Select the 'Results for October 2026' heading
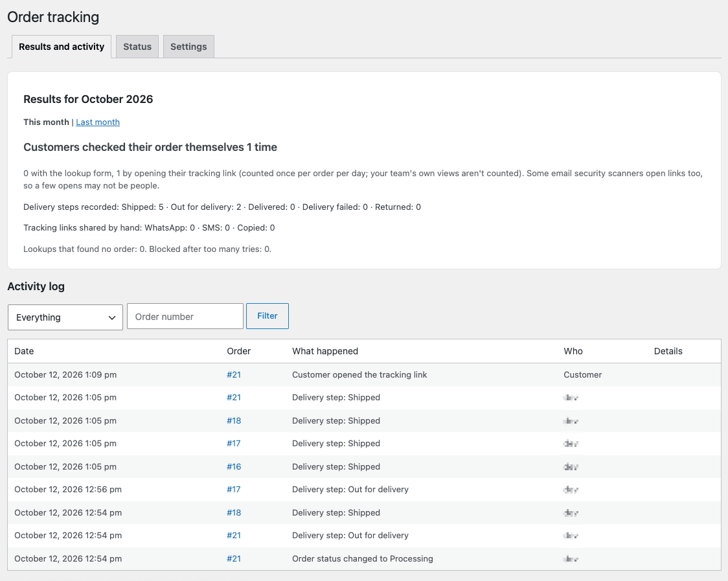This screenshot has height=581, width=728. (x=88, y=99)
